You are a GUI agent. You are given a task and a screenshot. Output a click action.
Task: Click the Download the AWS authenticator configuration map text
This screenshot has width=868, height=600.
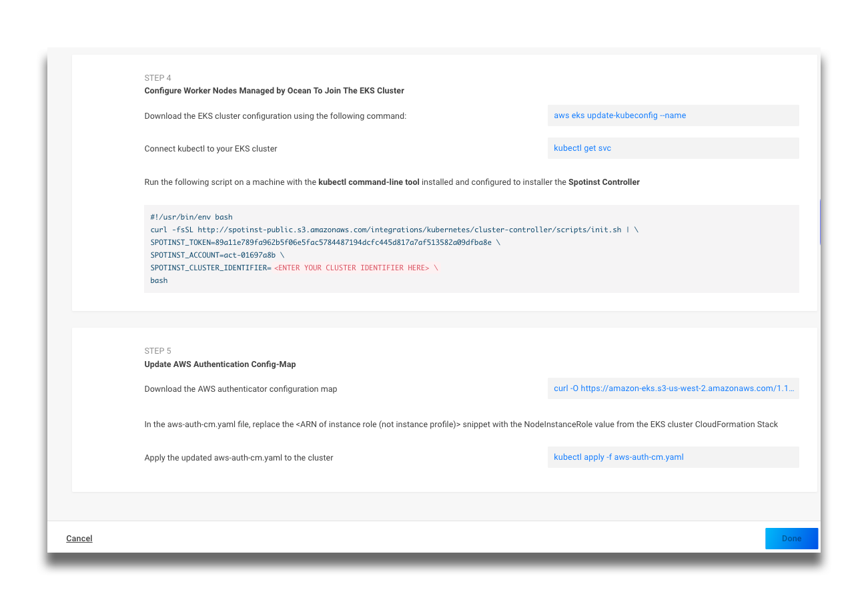241,389
